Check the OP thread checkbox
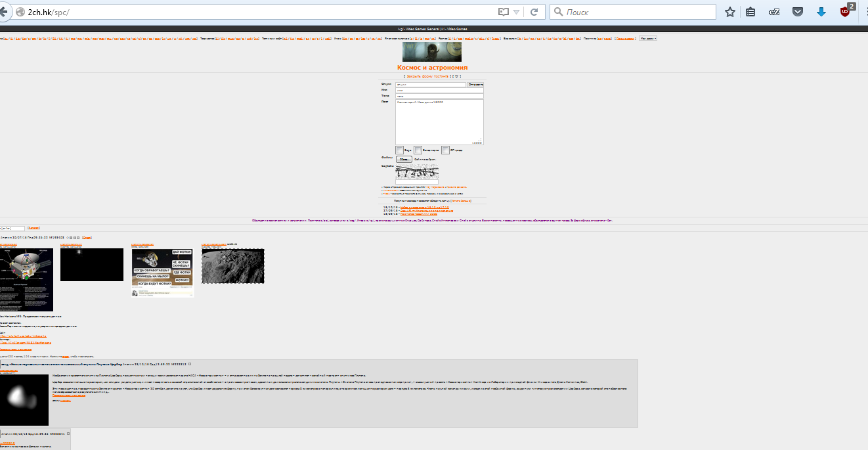 click(445, 150)
